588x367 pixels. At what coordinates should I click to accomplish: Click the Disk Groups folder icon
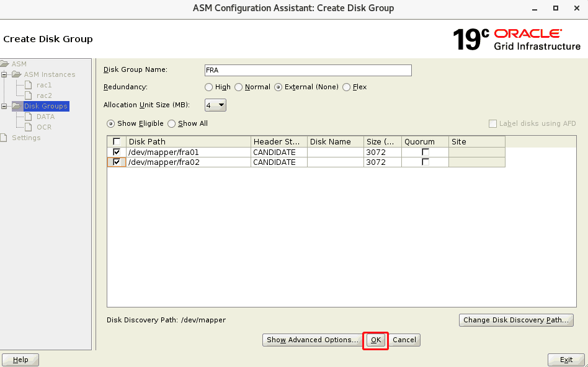click(x=17, y=106)
